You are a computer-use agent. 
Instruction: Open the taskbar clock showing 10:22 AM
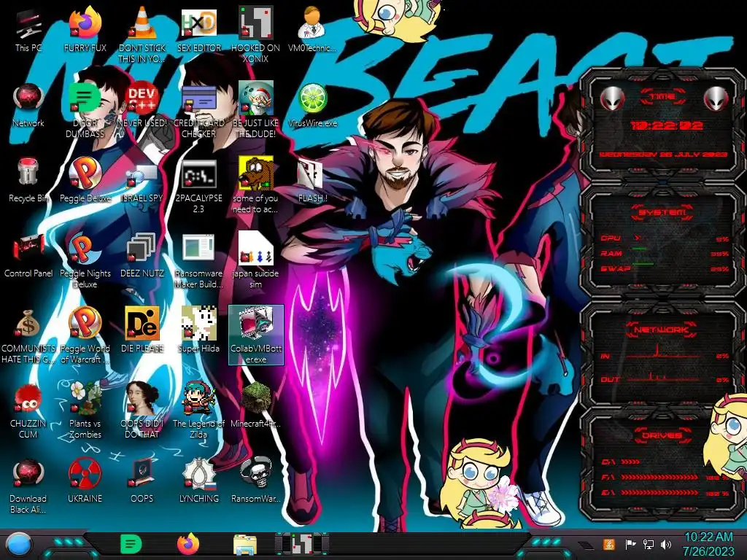tap(708, 544)
